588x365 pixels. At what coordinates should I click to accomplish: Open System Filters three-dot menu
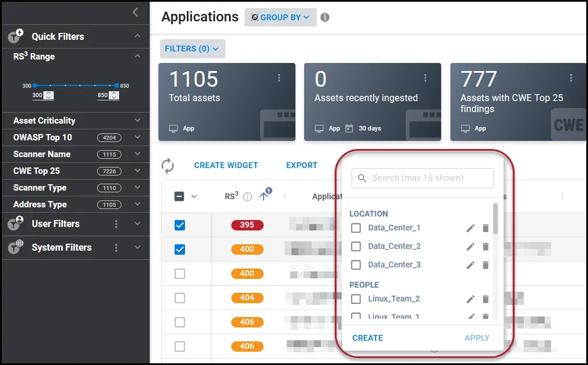[116, 248]
